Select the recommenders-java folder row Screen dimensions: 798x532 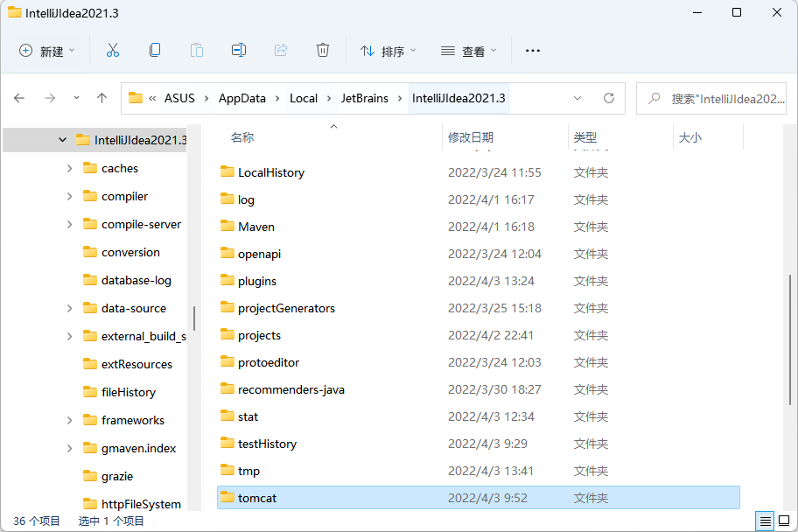(x=479, y=389)
